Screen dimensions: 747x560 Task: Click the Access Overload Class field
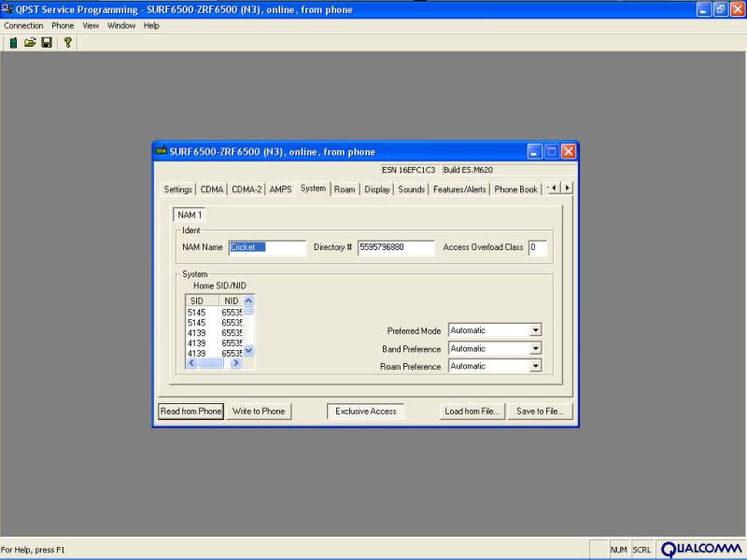point(538,247)
